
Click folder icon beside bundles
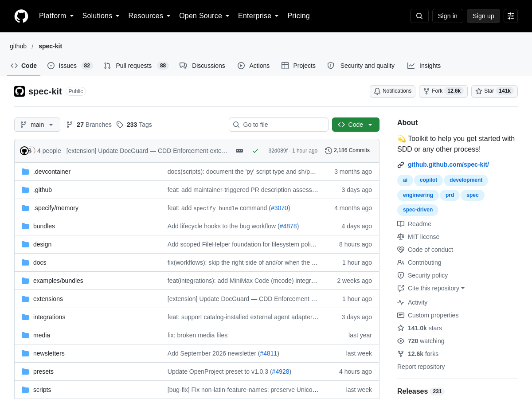pyautogui.click(x=25, y=226)
